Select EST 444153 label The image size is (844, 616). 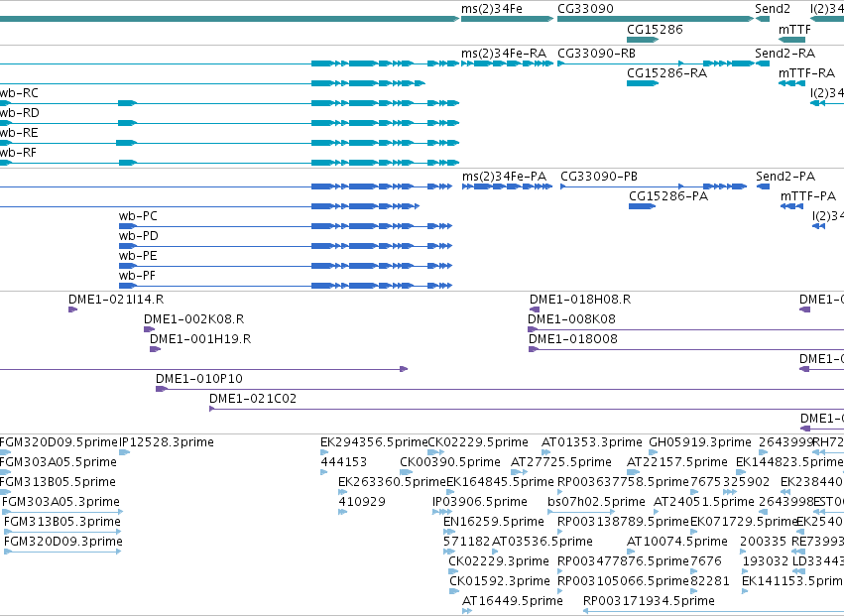pyautogui.click(x=344, y=462)
